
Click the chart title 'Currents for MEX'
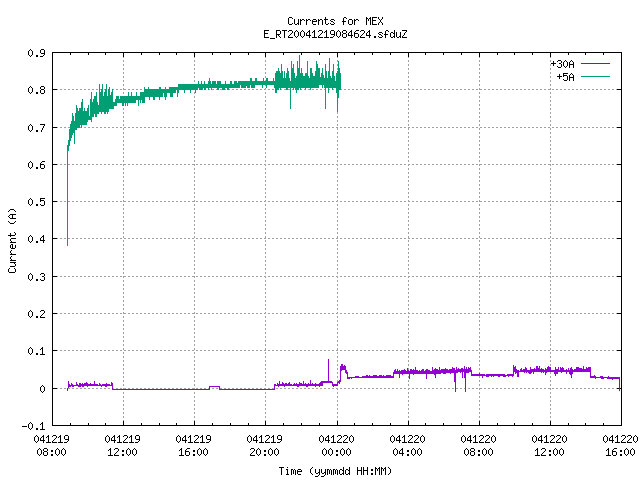335,21
